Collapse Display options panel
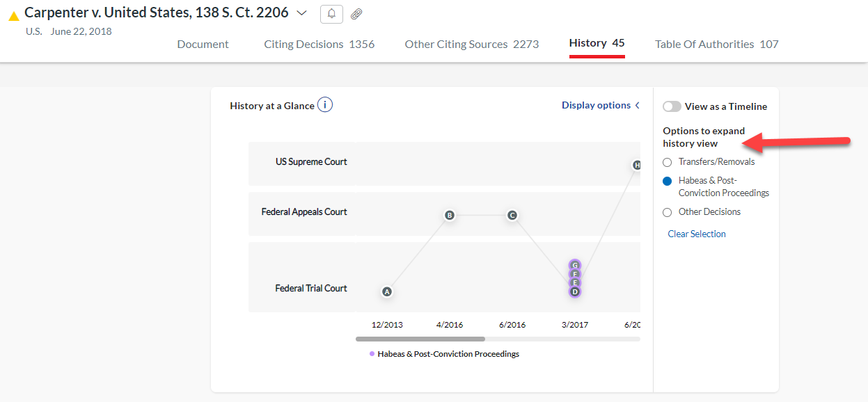The width and height of the screenshot is (868, 402). [x=601, y=105]
